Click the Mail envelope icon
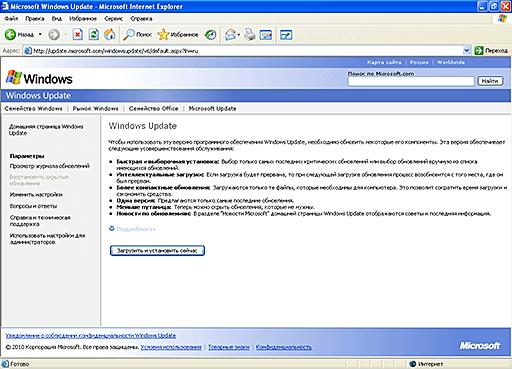 coord(230,34)
